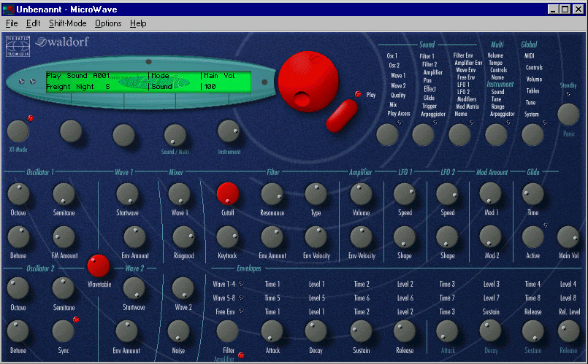Click the Panic knob button
This screenshot has height=364, width=588.
(x=568, y=115)
